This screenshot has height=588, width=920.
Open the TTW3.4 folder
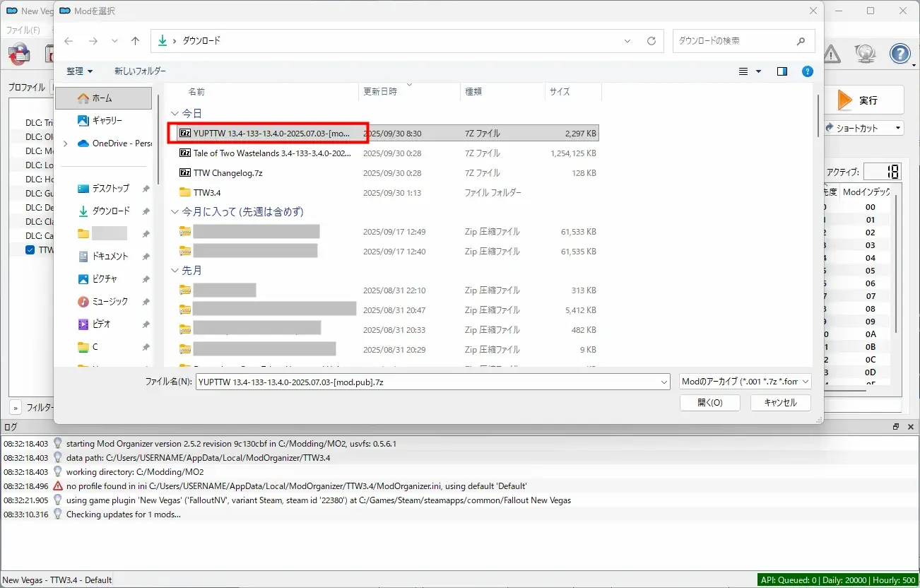207,192
